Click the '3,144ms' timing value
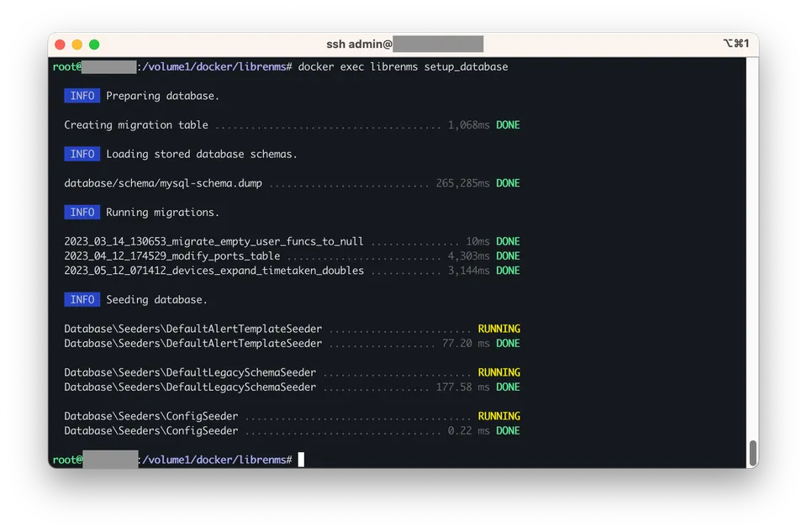The image size is (807, 532). pos(468,271)
